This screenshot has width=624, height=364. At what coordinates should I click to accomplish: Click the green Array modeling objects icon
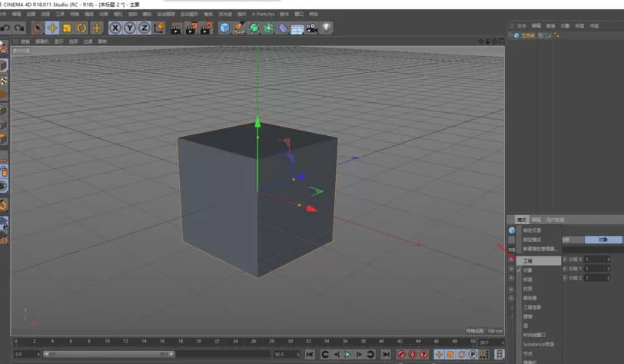click(269, 28)
